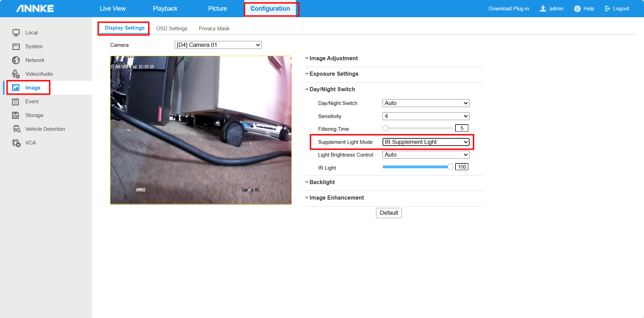Click the Storage disk icon
Screen dimensions: 644x318
click(16, 115)
